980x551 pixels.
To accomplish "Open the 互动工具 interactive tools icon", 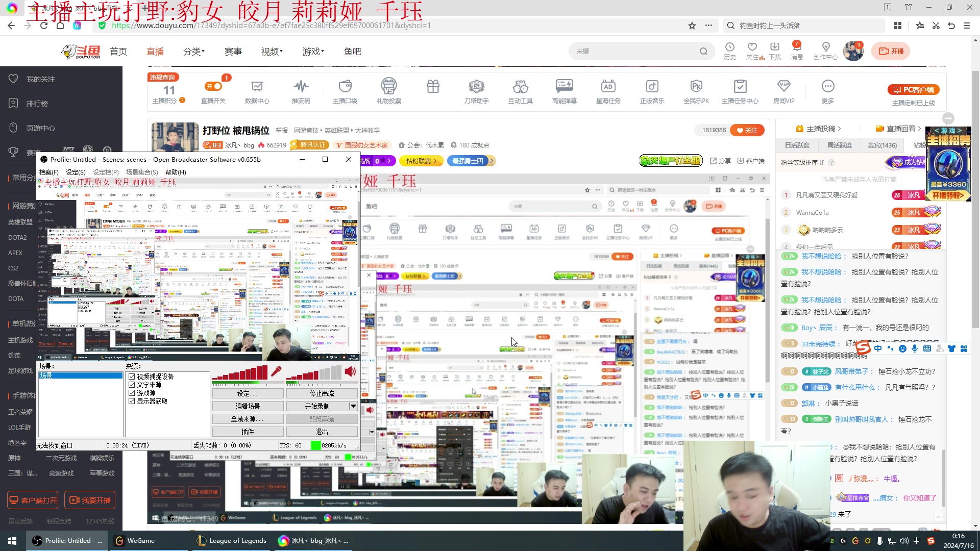I will (x=520, y=91).
